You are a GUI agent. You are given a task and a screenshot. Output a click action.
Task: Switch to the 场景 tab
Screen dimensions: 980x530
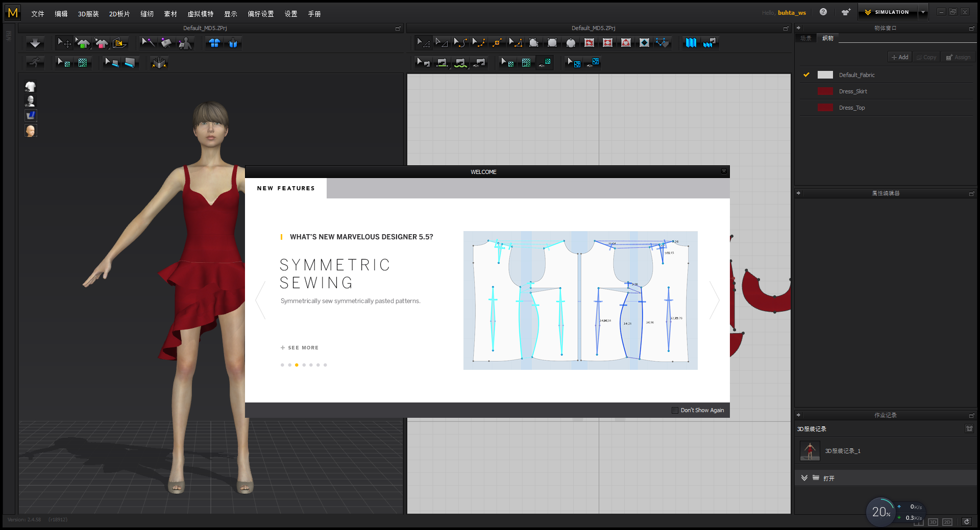click(x=806, y=38)
